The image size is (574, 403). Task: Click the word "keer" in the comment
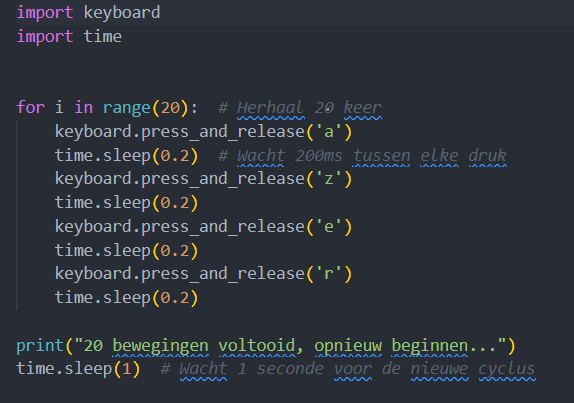tap(362, 108)
